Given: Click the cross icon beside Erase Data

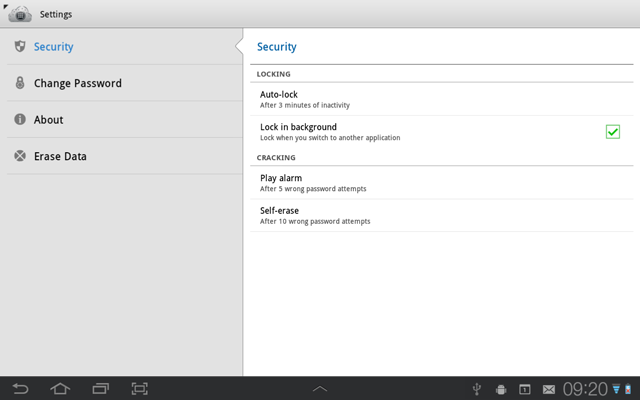Looking at the screenshot, I should point(20,156).
